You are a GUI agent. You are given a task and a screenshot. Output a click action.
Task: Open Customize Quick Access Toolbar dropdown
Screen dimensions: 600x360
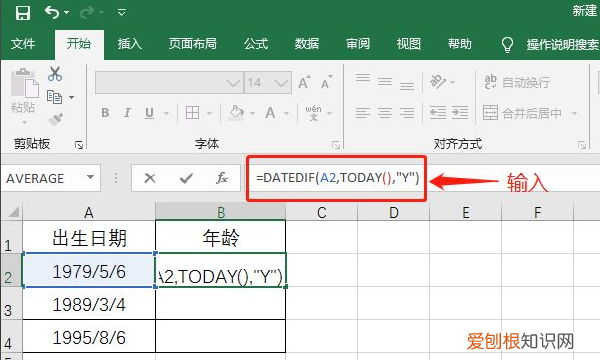(122, 13)
